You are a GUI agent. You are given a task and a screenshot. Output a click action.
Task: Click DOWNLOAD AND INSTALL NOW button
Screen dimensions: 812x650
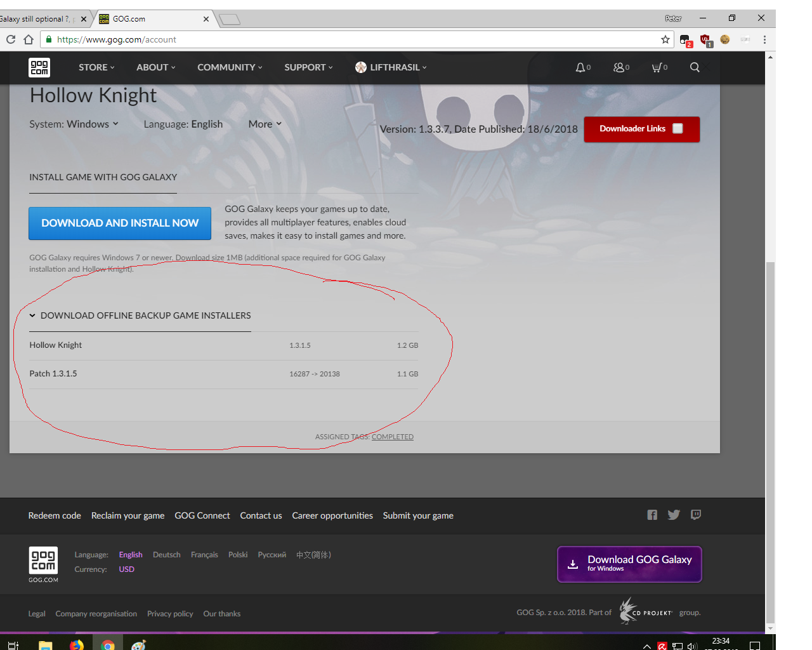pos(120,223)
